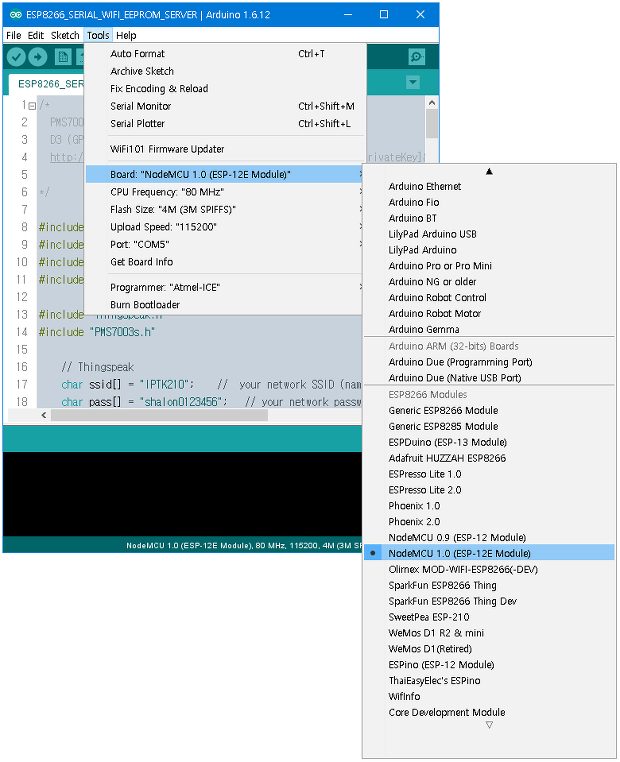Select NodeMCU 1.0 (ESP-12E Module) radio entry
The height and width of the screenshot is (762, 620).
(x=489, y=553)
